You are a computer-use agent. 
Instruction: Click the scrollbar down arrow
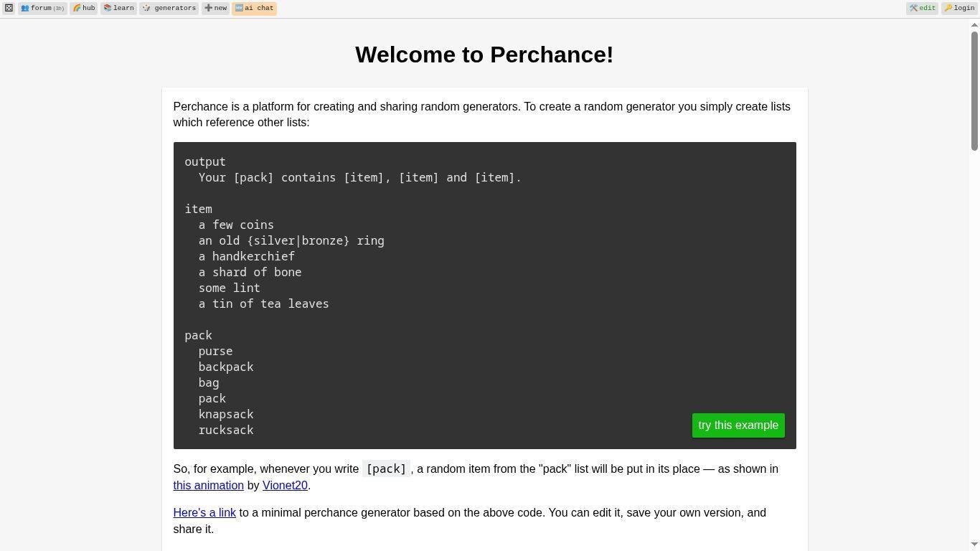pyautogui.click(x=974, y=545)
